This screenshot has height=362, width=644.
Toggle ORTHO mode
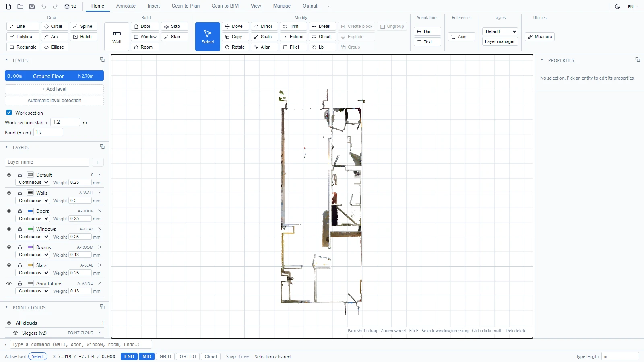(188, 356)
